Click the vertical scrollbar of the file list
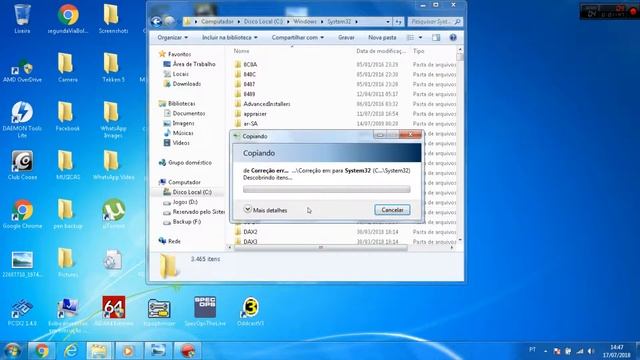 coord(460,57)
